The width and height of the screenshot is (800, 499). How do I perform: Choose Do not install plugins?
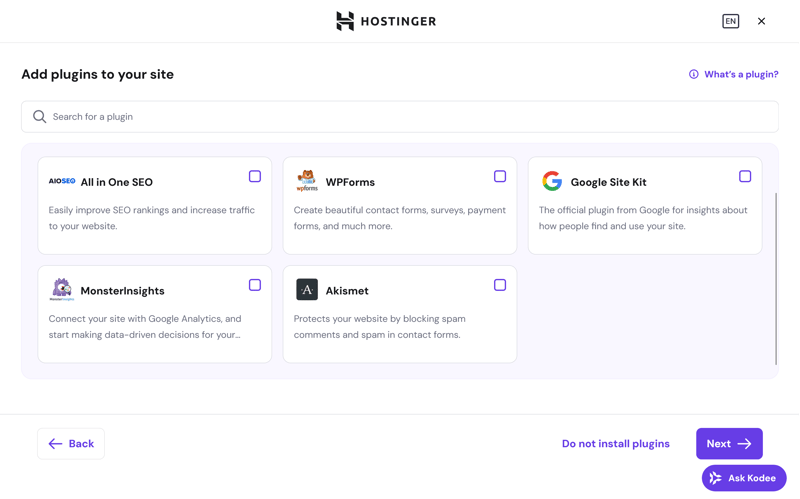[x=615, y=444]
